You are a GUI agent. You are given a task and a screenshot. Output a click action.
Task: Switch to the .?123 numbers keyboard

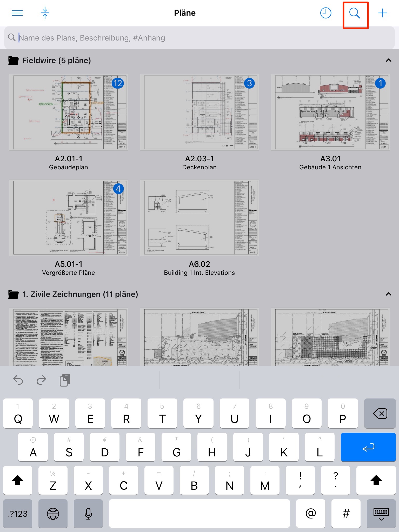[x=18, y=514]
